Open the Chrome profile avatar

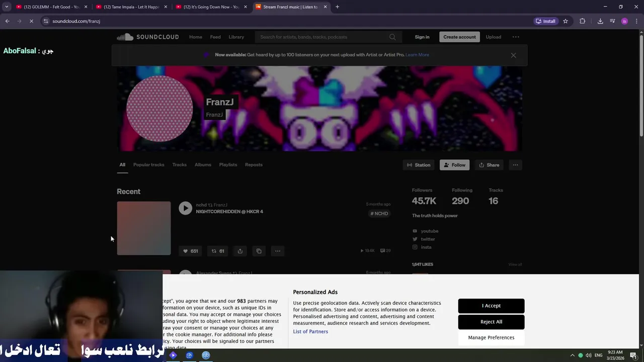point(624,21)
